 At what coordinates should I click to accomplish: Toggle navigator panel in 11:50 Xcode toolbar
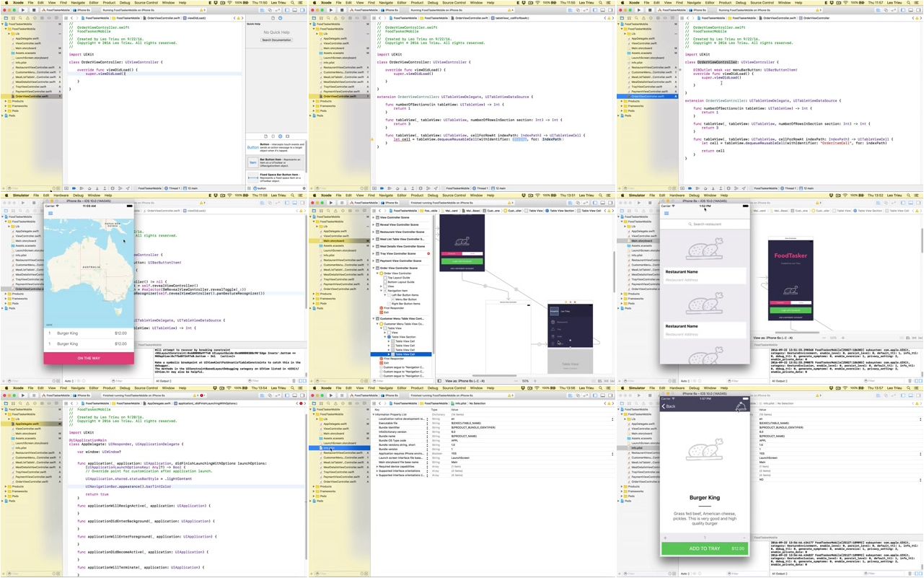[287, 10]
